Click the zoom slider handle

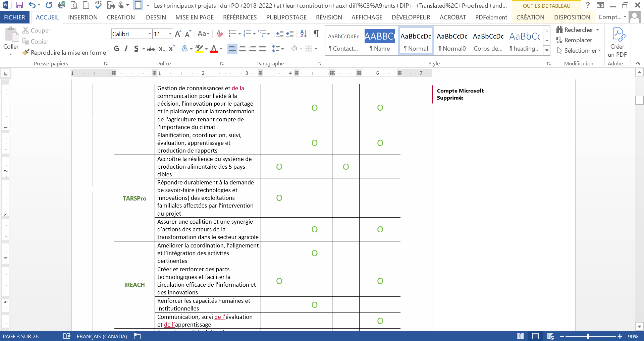588,336
